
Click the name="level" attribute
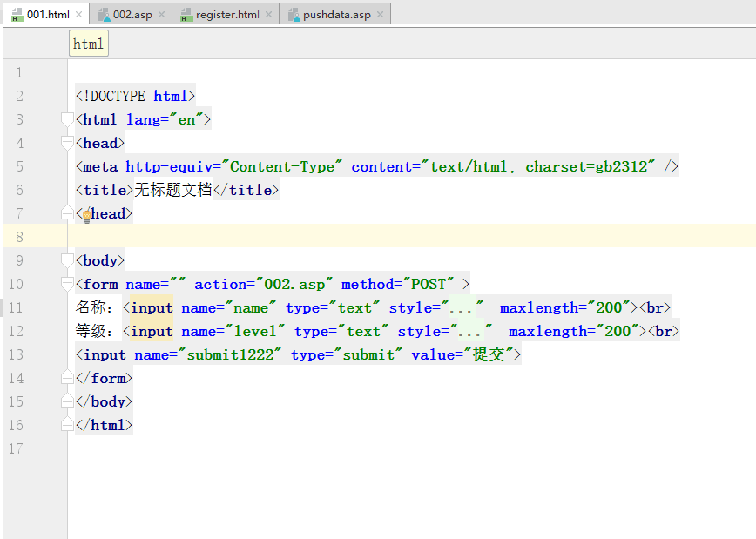tap(233, 331)
